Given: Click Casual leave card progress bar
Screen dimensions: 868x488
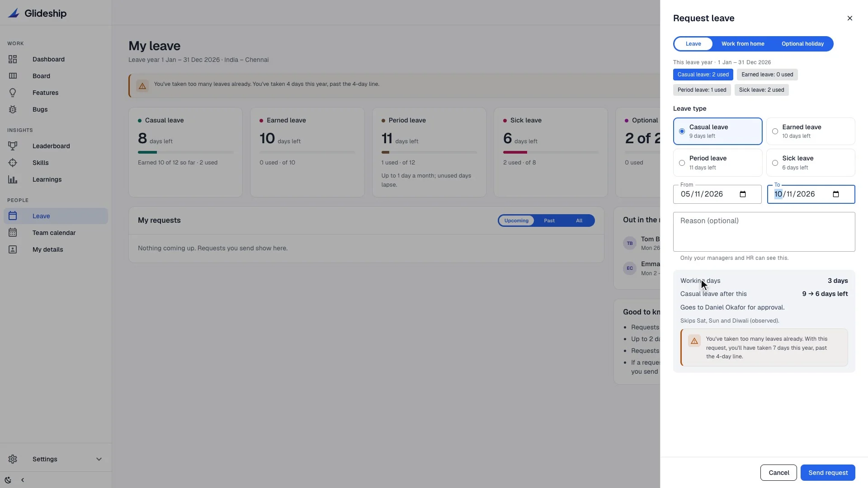Looking at the screenshot, I should click(186, 152).
